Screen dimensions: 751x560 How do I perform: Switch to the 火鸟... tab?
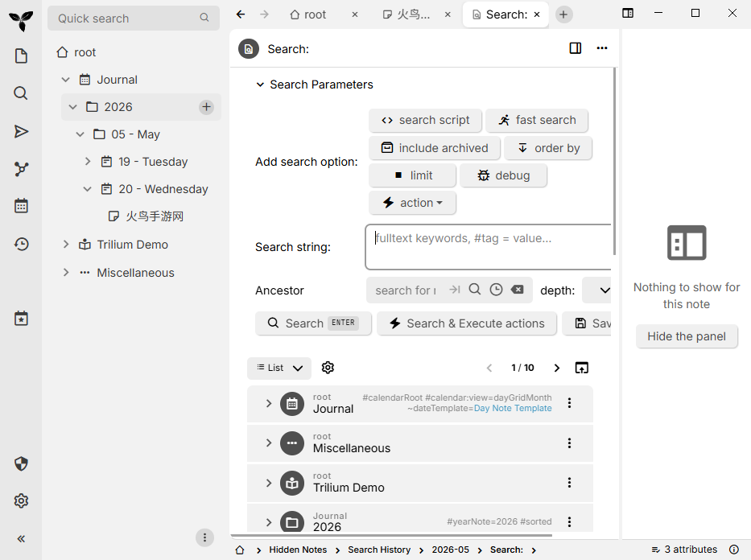(x=407, y=14)
